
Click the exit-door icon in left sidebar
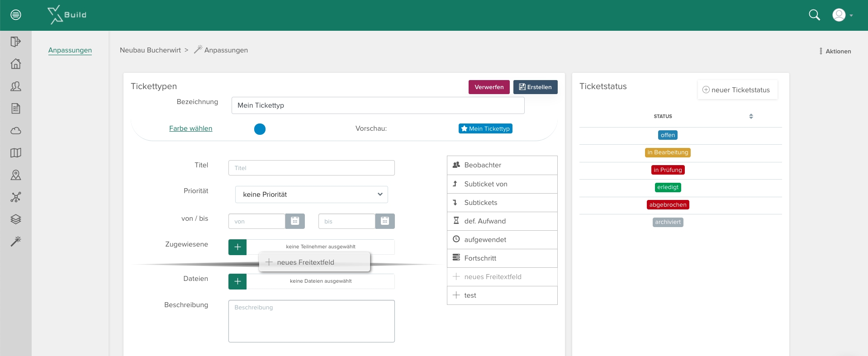pyautogui.click(x=16, y=42)
